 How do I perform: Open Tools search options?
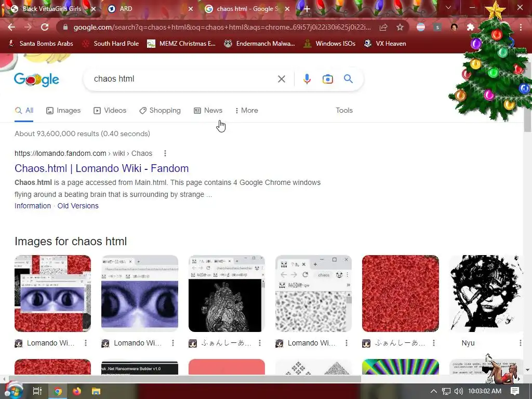click(x=344, y=110)
